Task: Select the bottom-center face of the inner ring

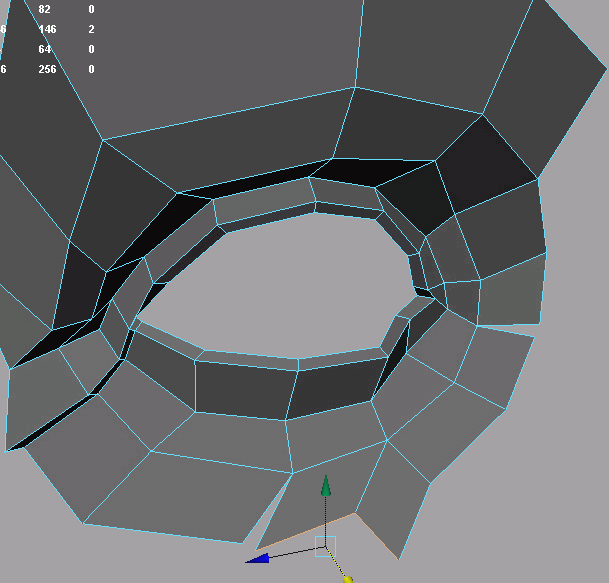Action: pos(245,385)
